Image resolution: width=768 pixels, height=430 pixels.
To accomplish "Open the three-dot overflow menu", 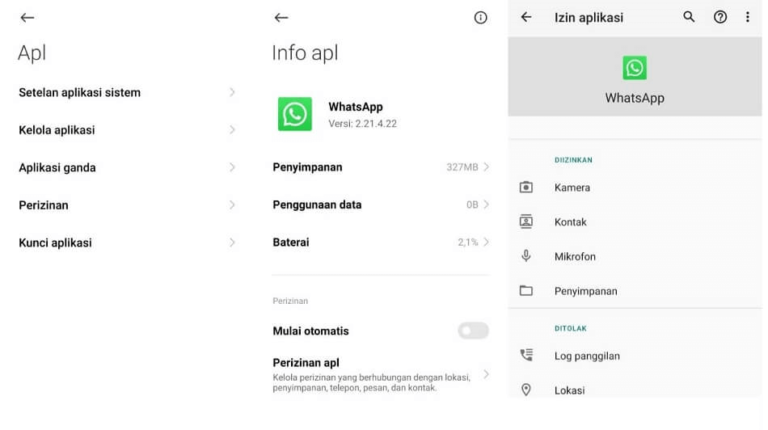I will (x=747, y=17).
